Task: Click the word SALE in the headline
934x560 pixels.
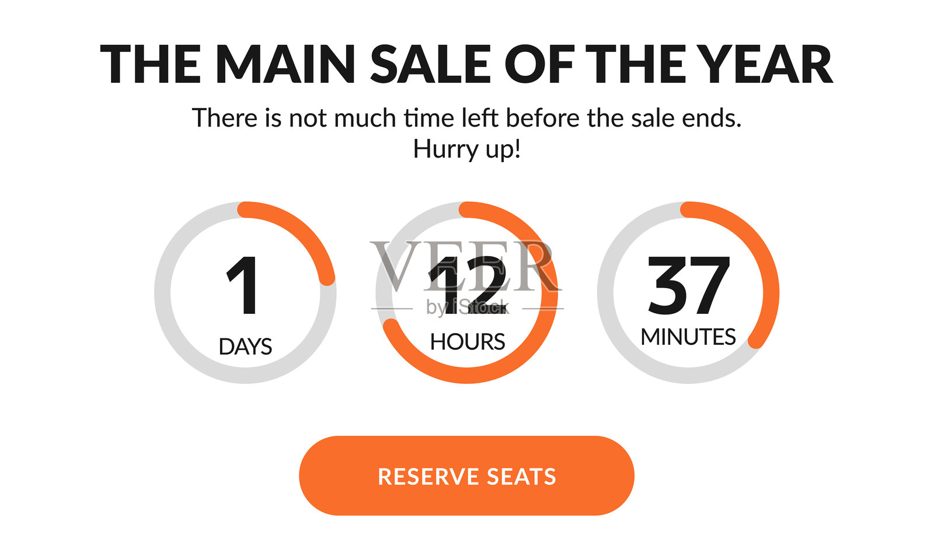Action: point(431,65)
